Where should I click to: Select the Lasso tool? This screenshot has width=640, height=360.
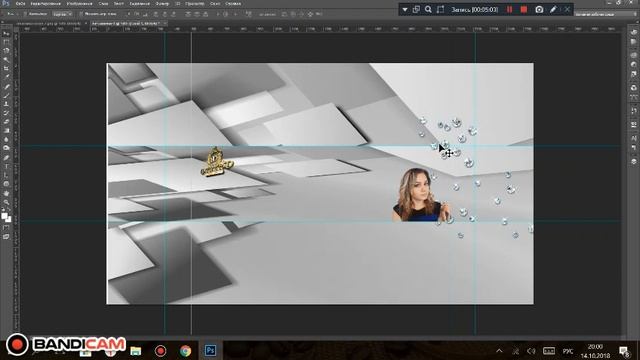point(6,51)
